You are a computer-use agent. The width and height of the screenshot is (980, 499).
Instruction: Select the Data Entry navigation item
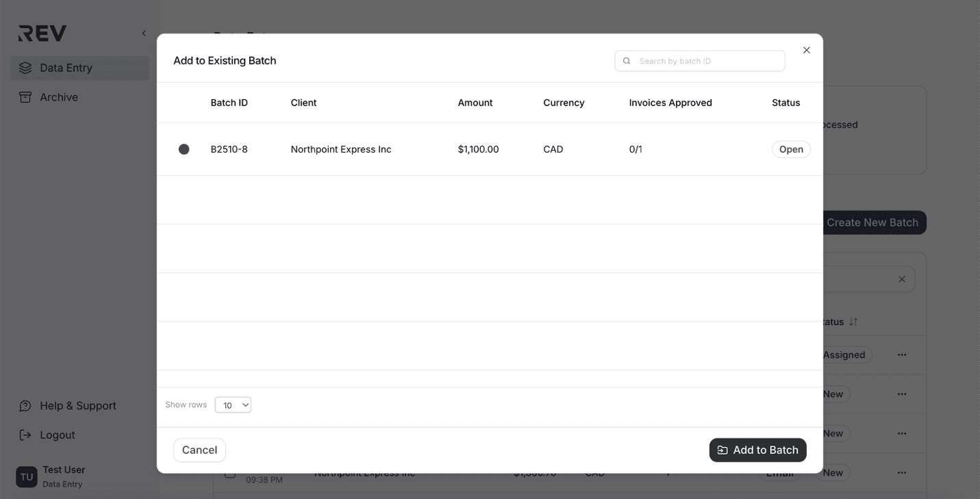click(x=66, y=67)
